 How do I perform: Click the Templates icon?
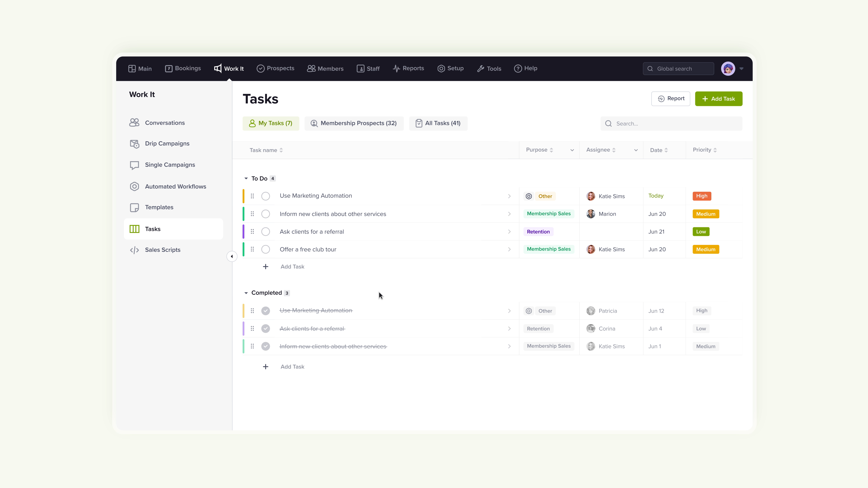pos(134,207)
